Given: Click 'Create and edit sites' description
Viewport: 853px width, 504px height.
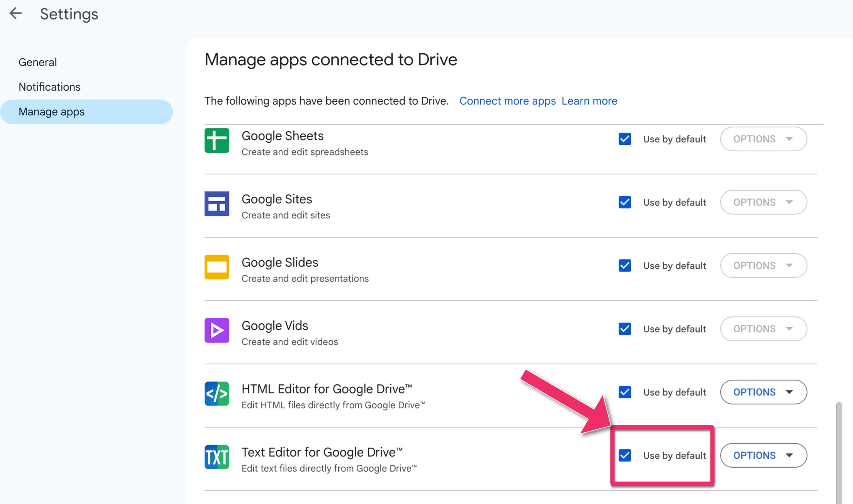Looking at the screenshot, I should [286, 215].
